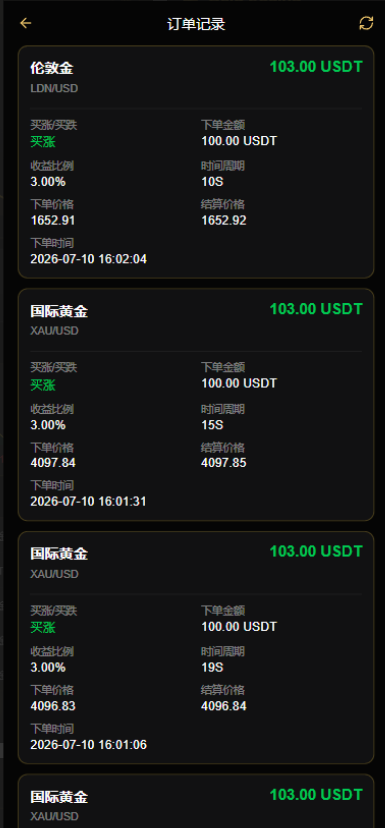The height and width of the screenshot is (828, 385).
Task: Click order time 2026-07-10 16:02:04
Action: (x=89, y=259)
